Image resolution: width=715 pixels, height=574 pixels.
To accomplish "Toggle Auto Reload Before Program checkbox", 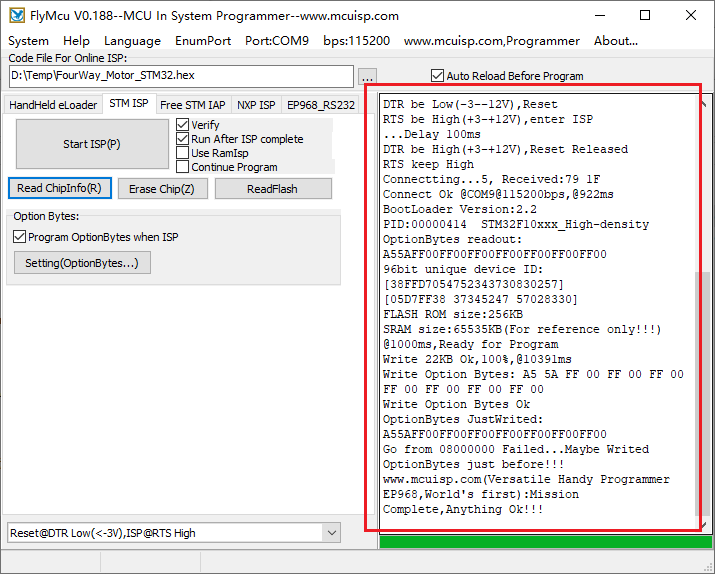I will (437, 76).
